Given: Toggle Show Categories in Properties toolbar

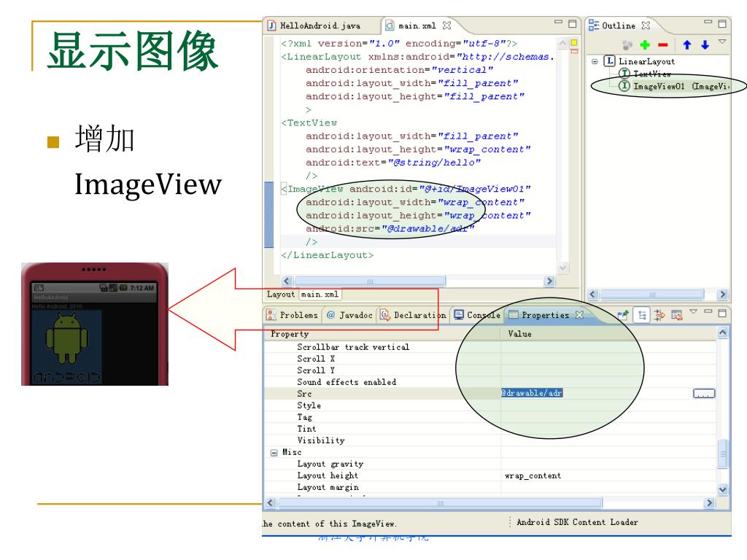Looking at the screenshot, I should coord(642,315).
